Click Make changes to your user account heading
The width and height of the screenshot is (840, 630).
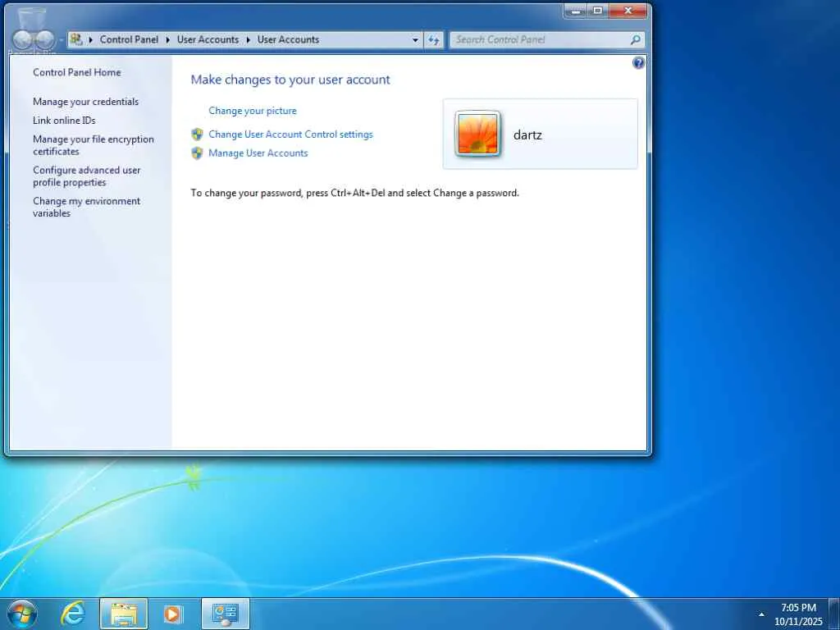tap(290, 80)
